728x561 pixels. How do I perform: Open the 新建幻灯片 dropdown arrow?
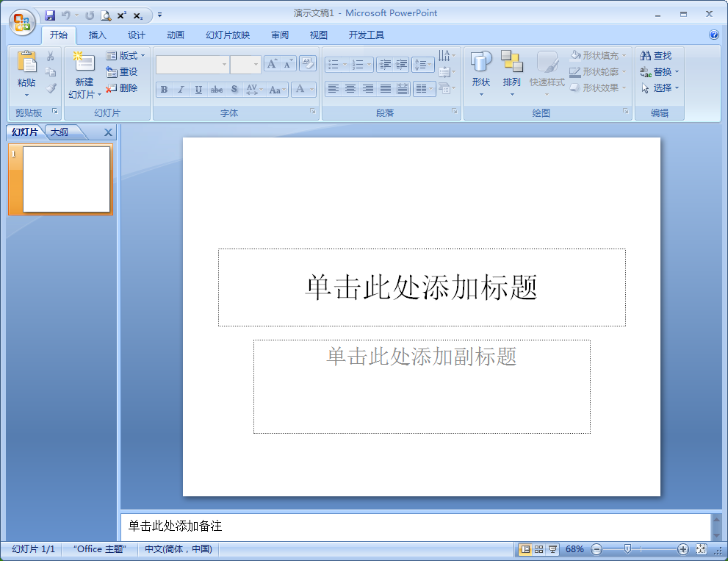pyautogui.click(x=99, y=95)
